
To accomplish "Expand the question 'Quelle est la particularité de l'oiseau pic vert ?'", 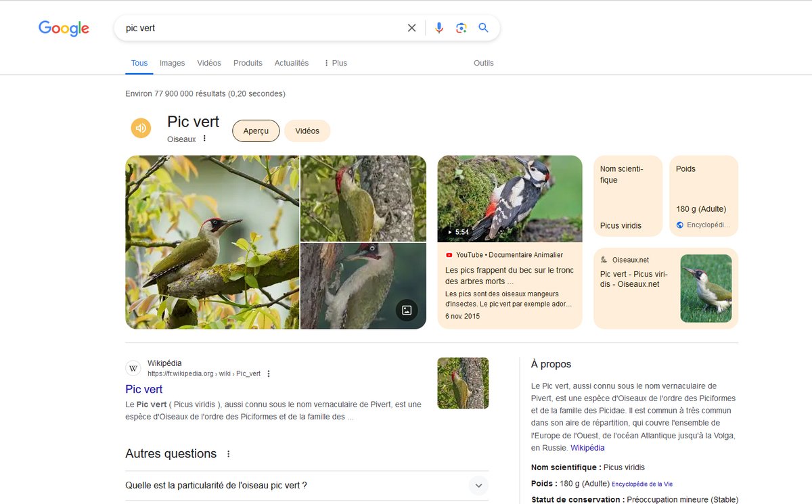I will [478, 485].
